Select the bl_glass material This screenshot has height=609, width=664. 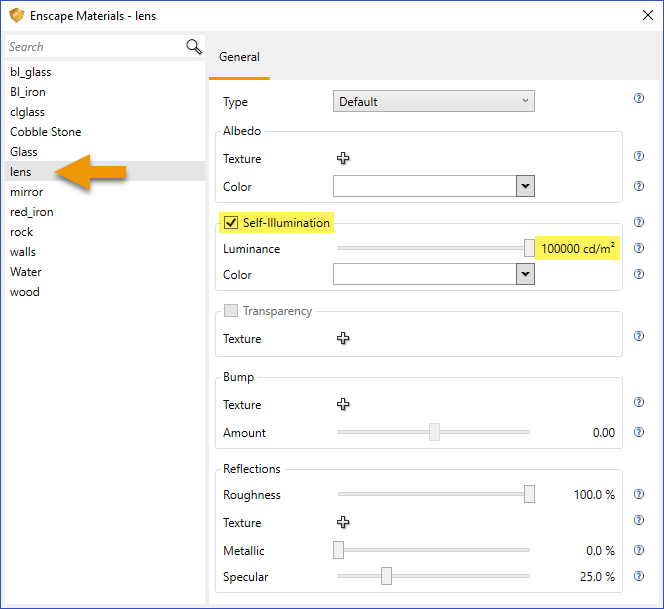(105, 72)
